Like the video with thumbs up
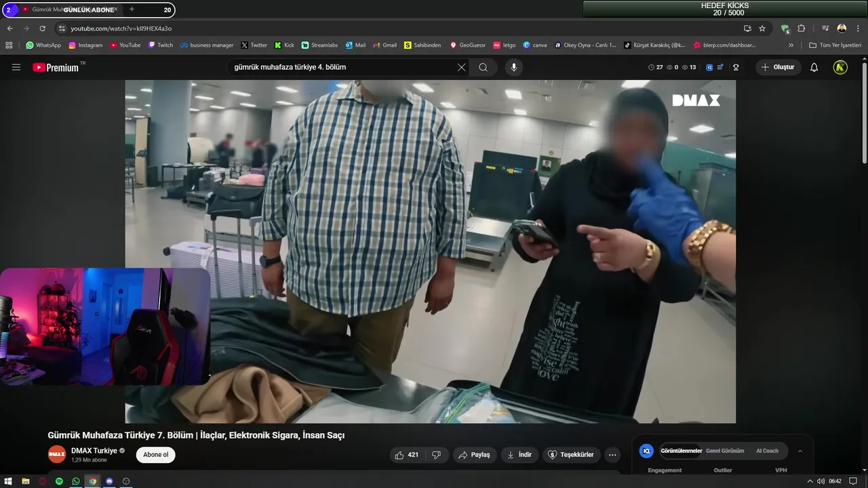This screenshot has height=488, width=868. click(x=407, y=455)
